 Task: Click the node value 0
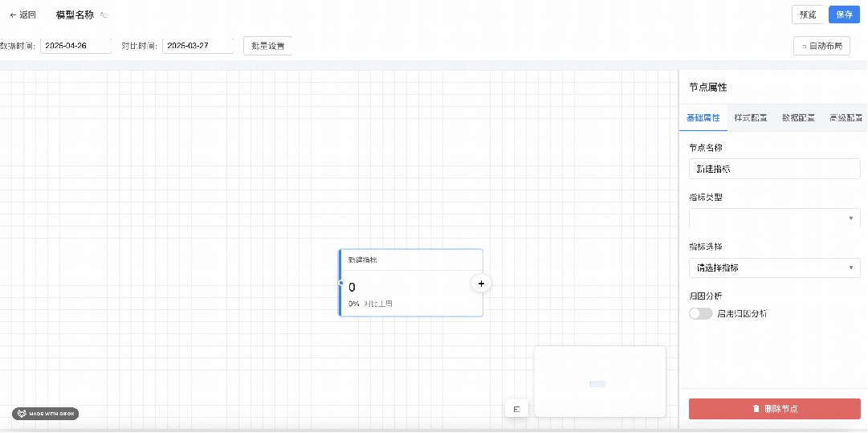352,287
